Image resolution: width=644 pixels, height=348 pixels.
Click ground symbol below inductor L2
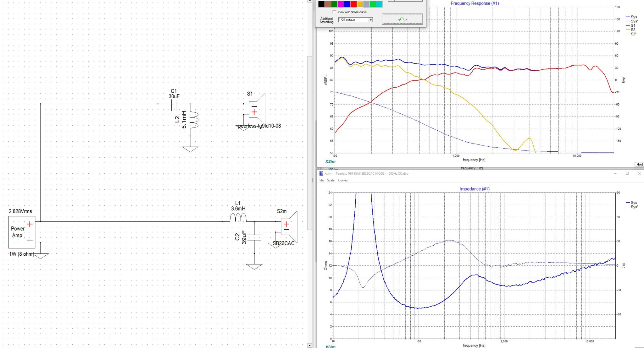point(190,149)
